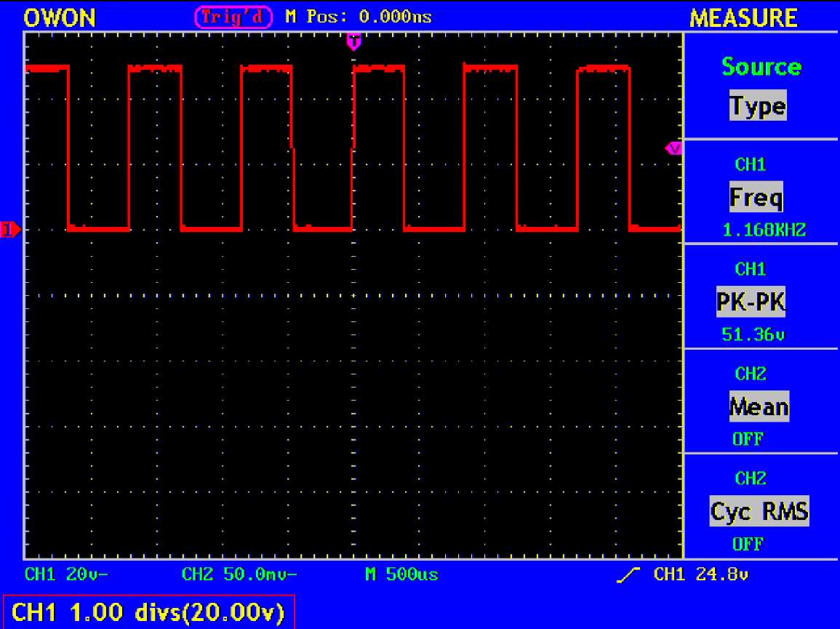
Task: Click the CH1 label above Freq
Action: coord(751,164)
